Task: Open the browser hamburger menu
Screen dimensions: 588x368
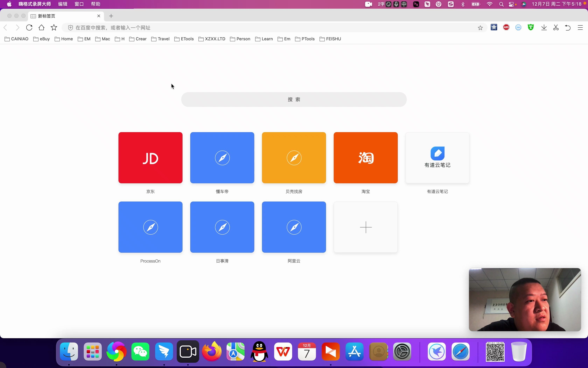Action: coord(580,28)
